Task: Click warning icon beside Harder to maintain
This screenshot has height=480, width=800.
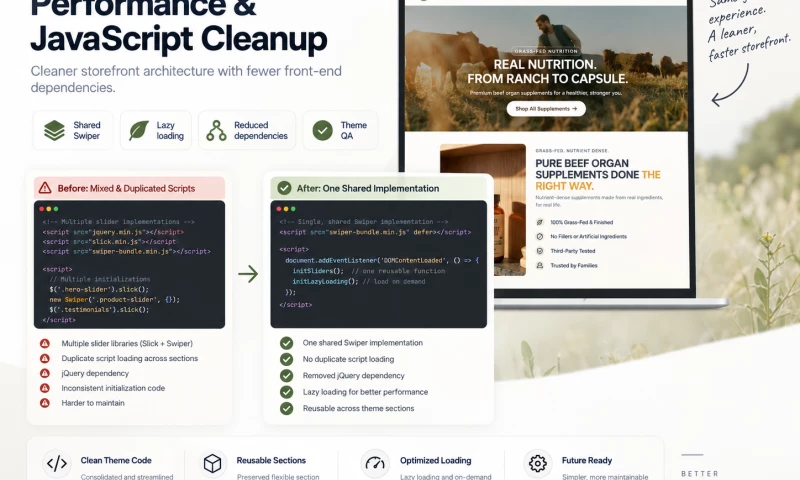Action: pos(45,402)
